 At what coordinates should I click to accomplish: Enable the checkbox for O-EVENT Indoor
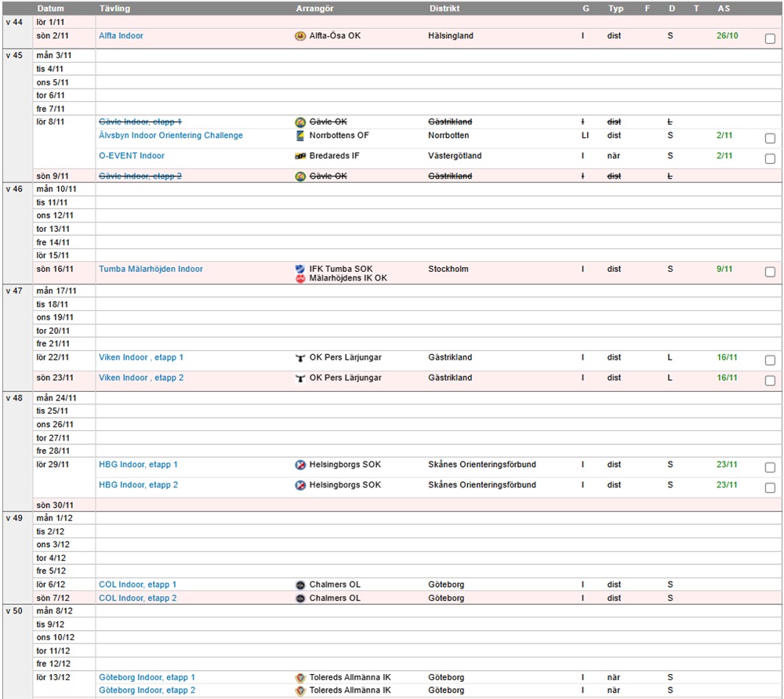point(770,159)
